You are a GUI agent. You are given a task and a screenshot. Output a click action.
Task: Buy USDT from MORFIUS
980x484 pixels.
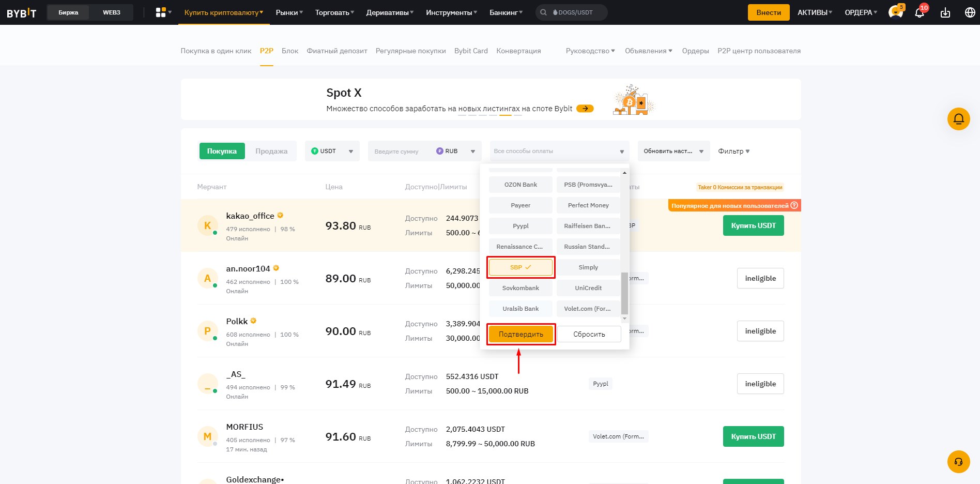coord(753,436)
